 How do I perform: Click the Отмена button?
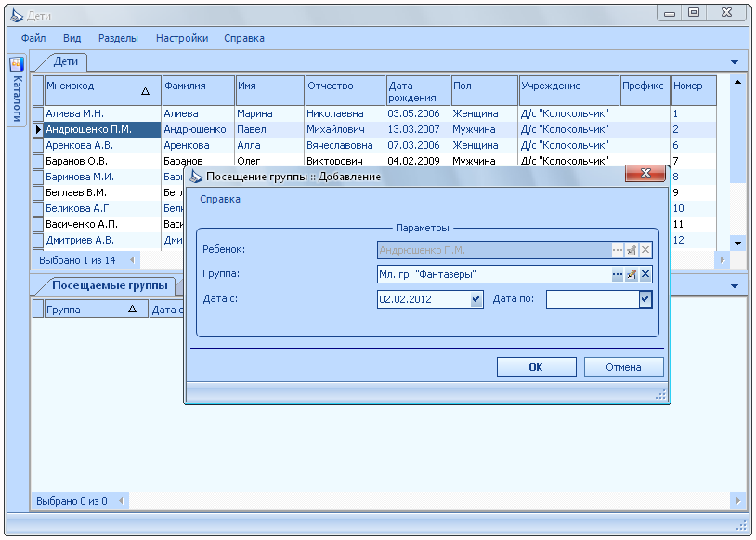click(623, 367)
